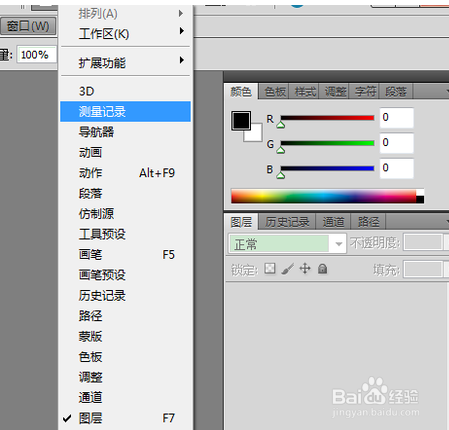Image resolution: width=449 pixels, height=430 pixels.
Task: Choose 画笔 F5 menu entry
Action: [125, 255]
